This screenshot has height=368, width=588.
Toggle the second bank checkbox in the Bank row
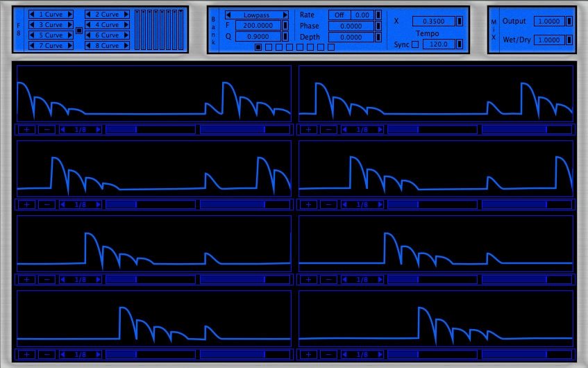point(269,47)
